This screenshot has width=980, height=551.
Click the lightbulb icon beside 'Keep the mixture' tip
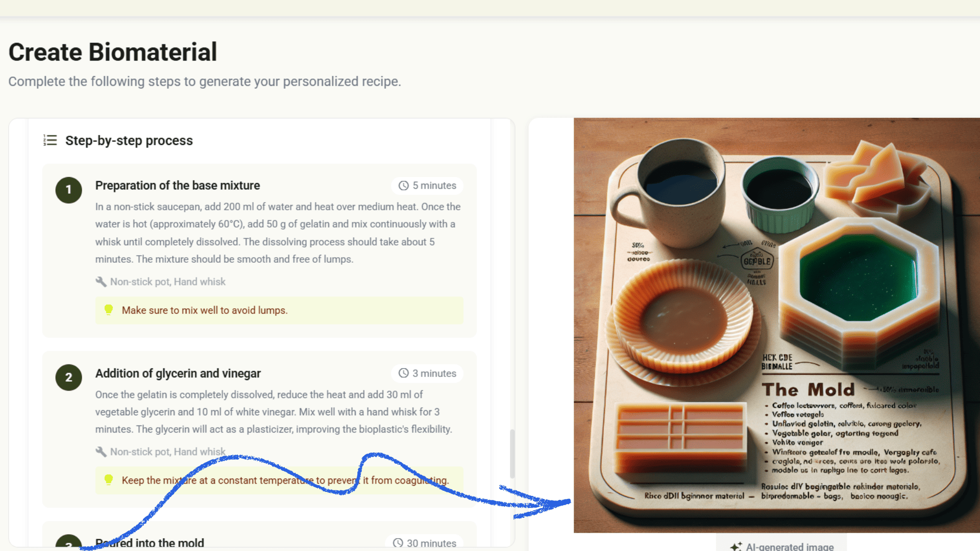click(x=109, y=480)
